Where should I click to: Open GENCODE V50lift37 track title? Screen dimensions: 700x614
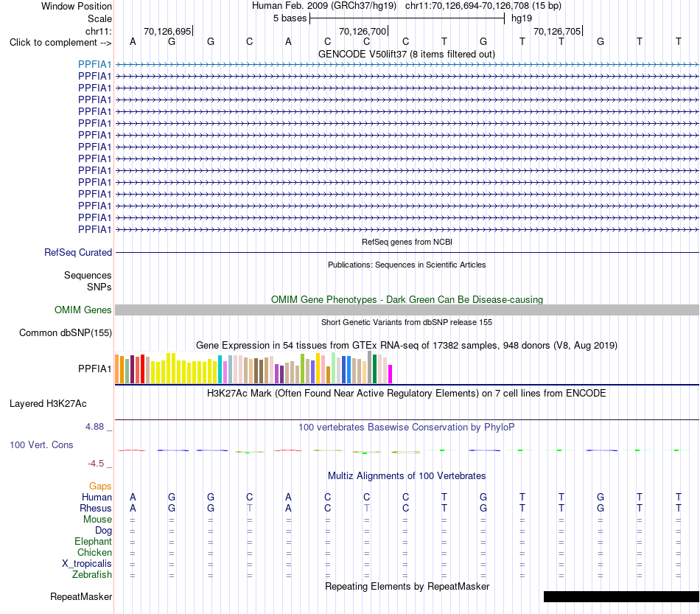click(x=406, y=55)
